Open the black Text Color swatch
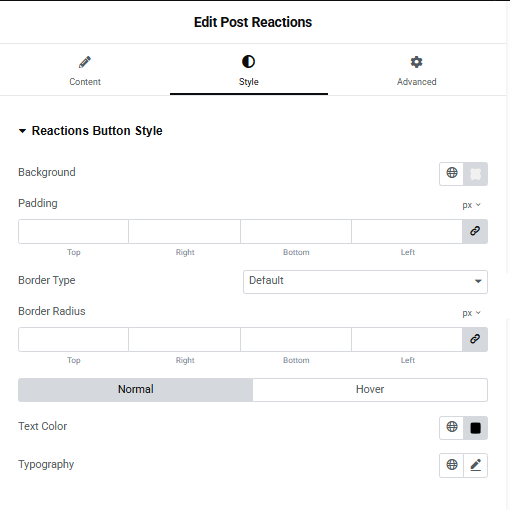Image resolution: width=510 pixels, height=510 pixels. [x=475, y=428]
